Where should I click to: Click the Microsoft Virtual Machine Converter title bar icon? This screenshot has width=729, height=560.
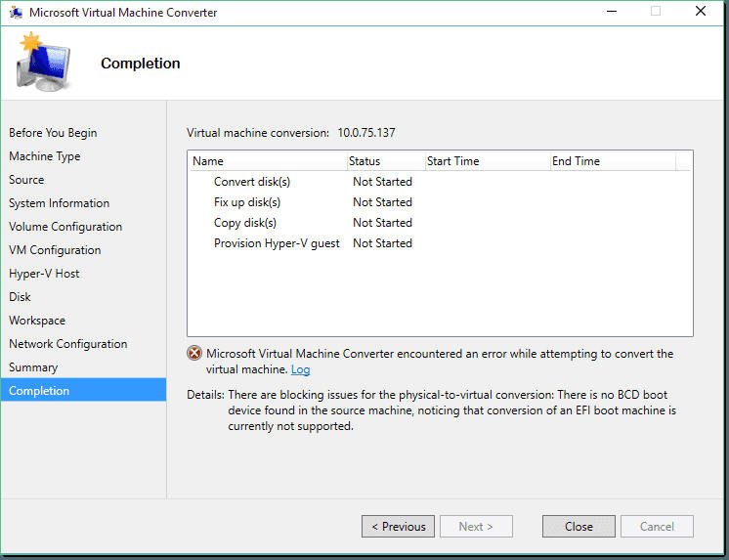pos(16,13)
